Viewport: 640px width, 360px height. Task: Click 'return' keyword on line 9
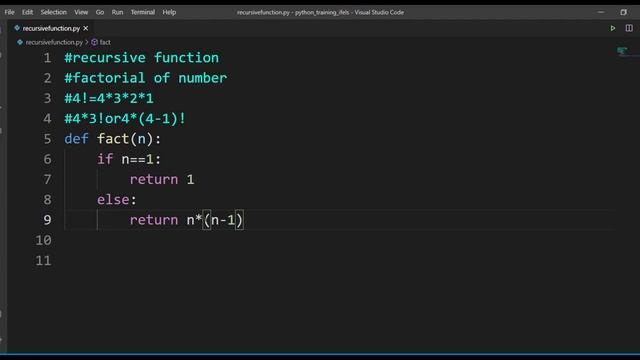click(154, 220)
